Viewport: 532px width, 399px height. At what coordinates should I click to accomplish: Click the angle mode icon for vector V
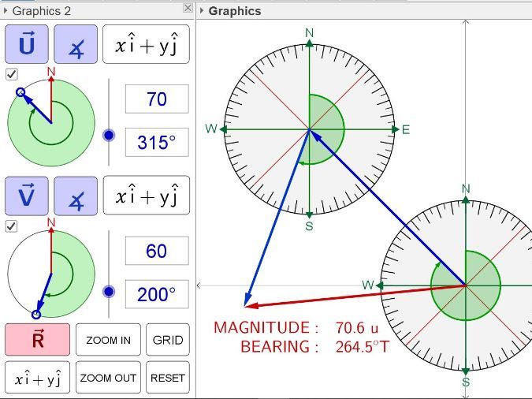76,196
